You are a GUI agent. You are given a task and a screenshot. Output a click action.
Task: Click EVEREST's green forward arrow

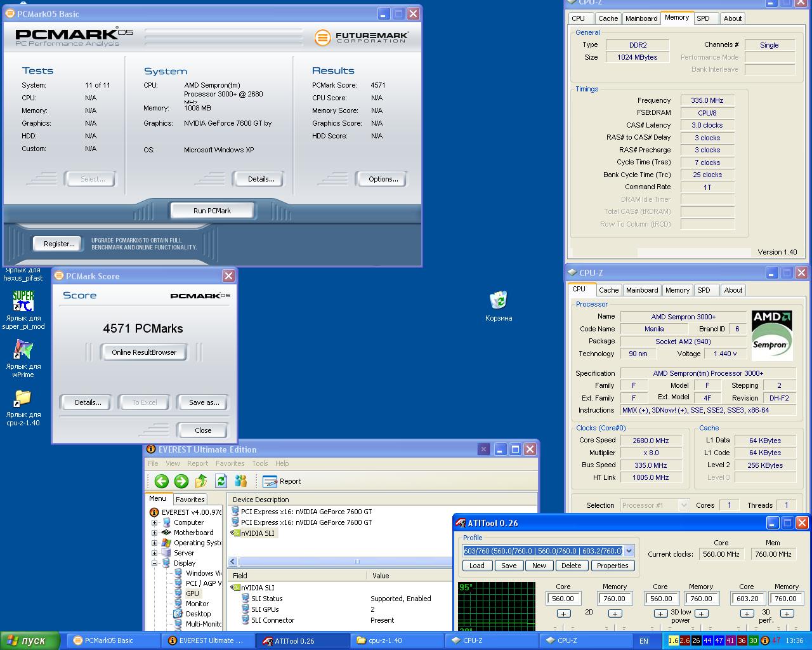click(181, 481)
